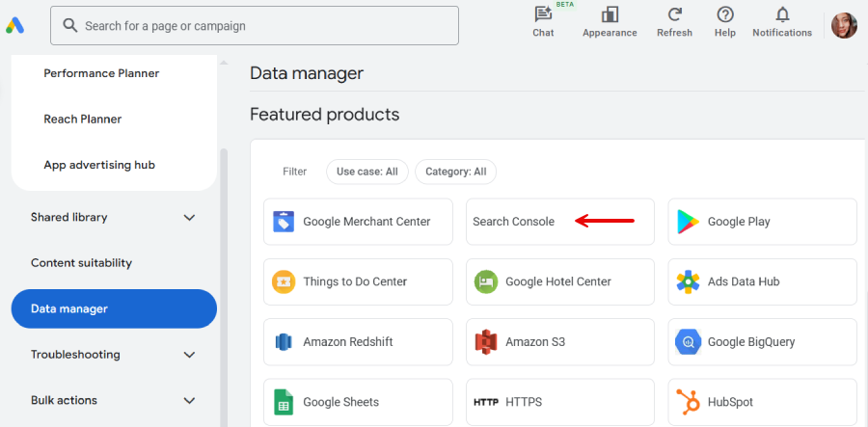
Task: Open the Use case: All filter
Action: (367, 172)
